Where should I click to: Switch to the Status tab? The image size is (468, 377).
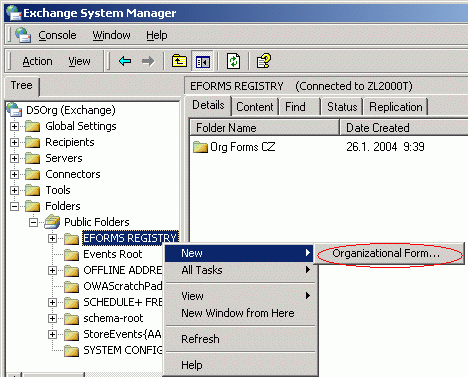(342, 107)
